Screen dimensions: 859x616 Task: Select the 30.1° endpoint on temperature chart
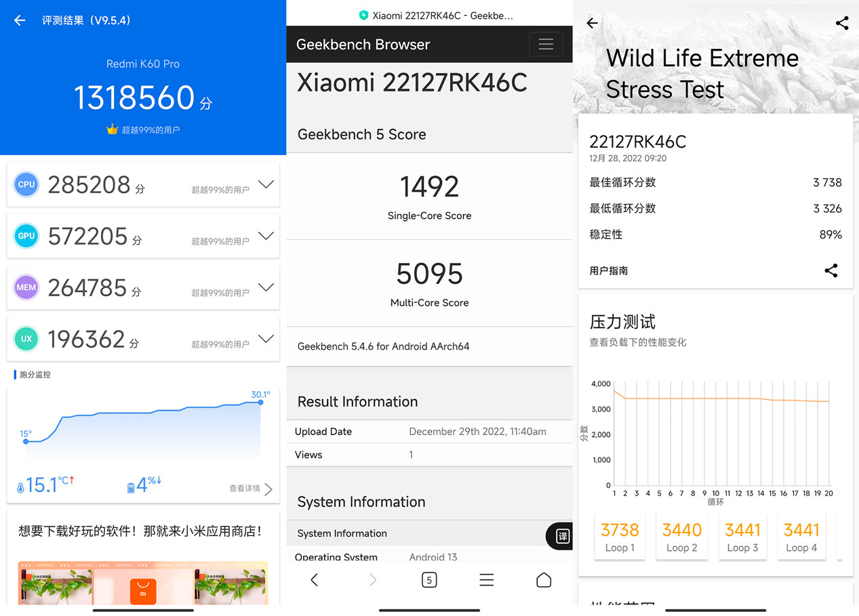tap(260, 403)
